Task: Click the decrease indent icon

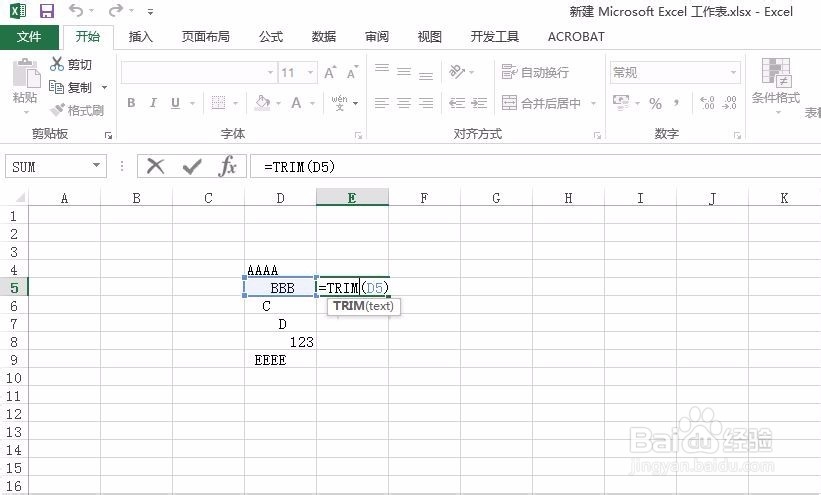Action: coord(457,103)
